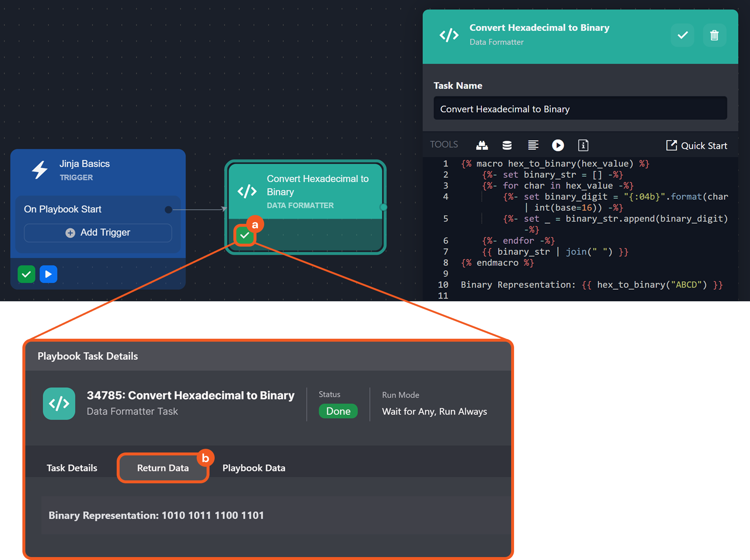Click the text align format icon
This screenshot has width=750, height=560.
pos(533,145)
